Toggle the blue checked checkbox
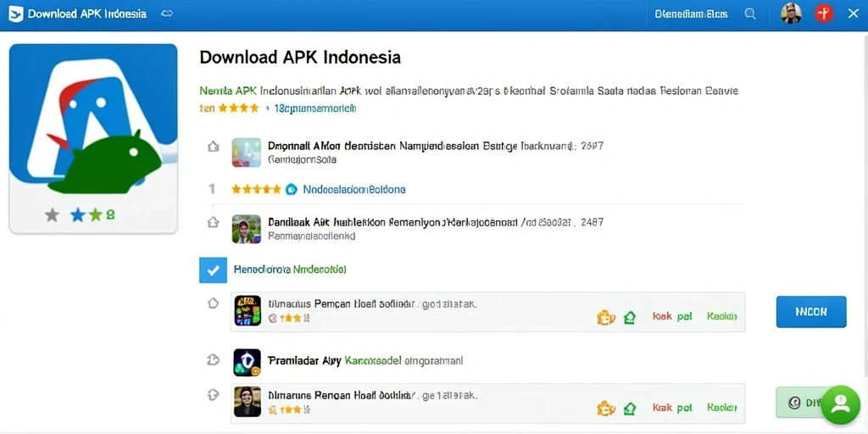Viewport: 868px width, 434px height. pyautogui.click(x=213, y=270)
